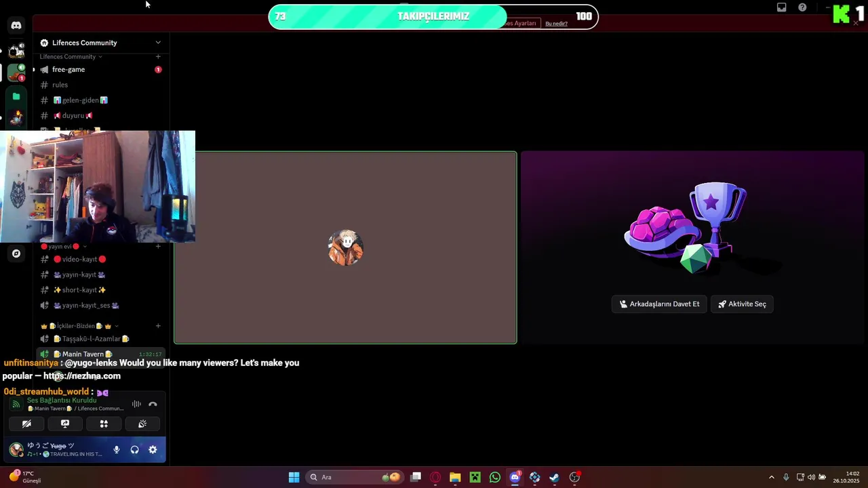
Task: Add channel to İçkiler-Bizden category
Action: (x=158, y=326)
